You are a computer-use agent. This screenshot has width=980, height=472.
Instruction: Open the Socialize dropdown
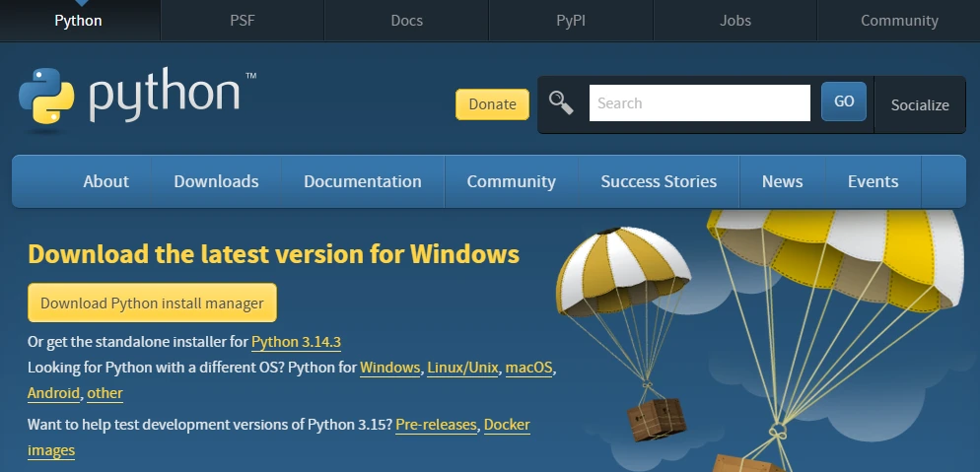tap(919, 104)
